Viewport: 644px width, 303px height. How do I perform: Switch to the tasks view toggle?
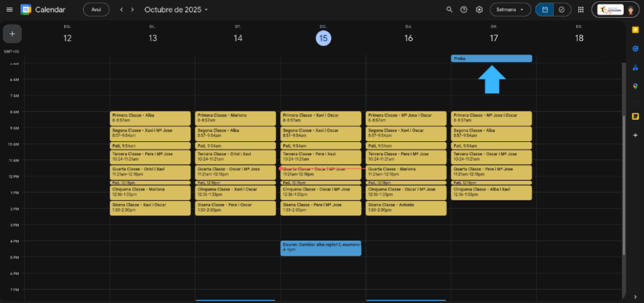(x=561, y=9)
